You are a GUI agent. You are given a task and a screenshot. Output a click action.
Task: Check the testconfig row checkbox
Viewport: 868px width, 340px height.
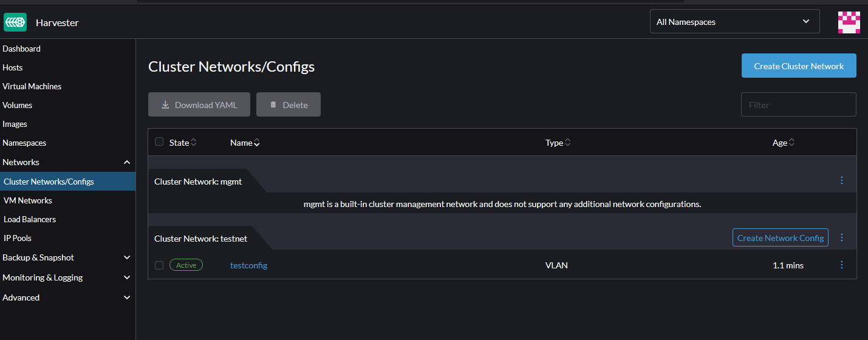[159, 265]
